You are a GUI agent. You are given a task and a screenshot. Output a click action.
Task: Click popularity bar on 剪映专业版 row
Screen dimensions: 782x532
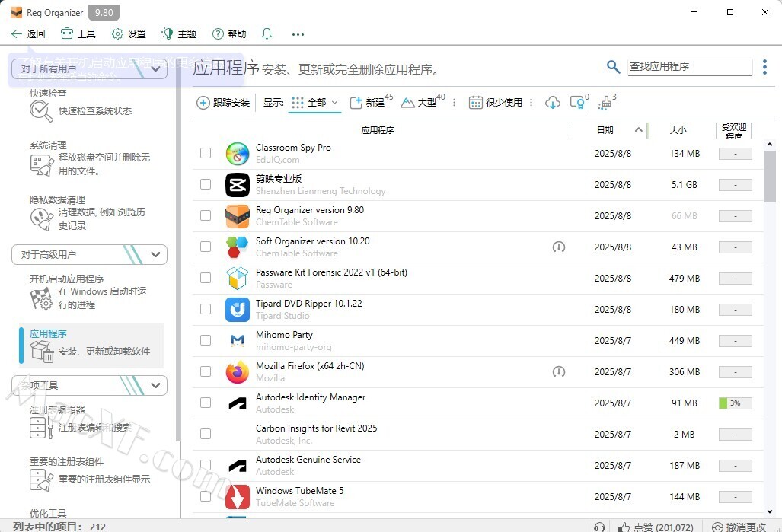(735, 185)
